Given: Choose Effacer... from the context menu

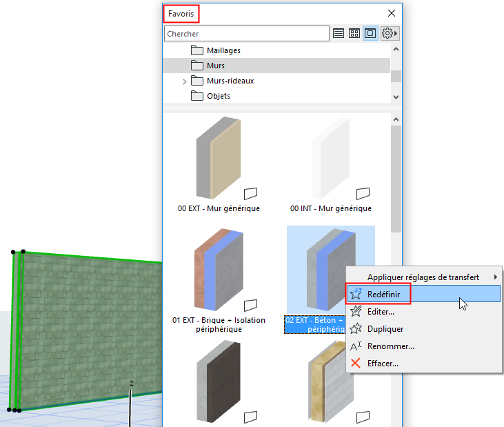Looking at the screenshot, I should pyautogui.click(x=424, y=364).
